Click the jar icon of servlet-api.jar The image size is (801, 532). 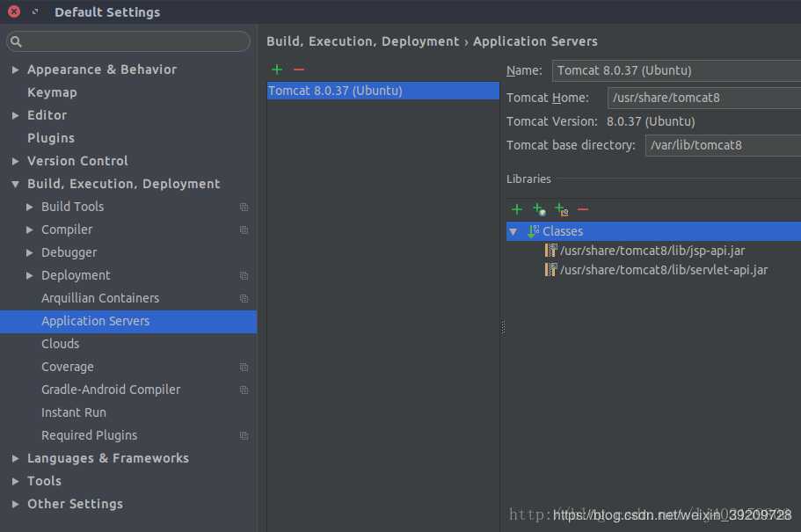[x=550, y=269]
